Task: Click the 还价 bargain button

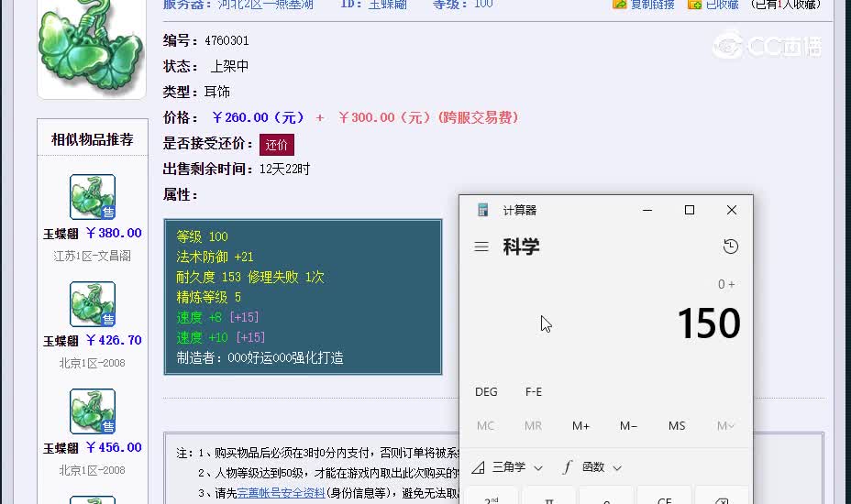Action: 277,145
